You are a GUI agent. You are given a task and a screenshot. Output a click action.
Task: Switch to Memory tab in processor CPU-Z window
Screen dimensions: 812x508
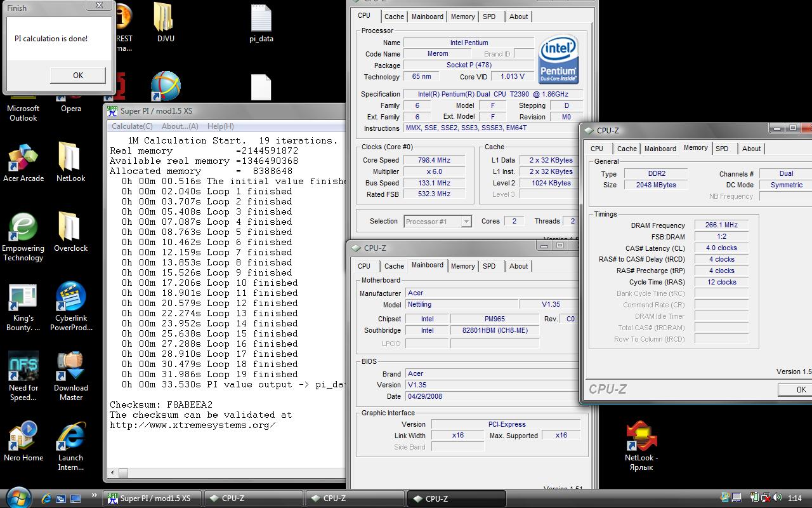coord(462,17)
